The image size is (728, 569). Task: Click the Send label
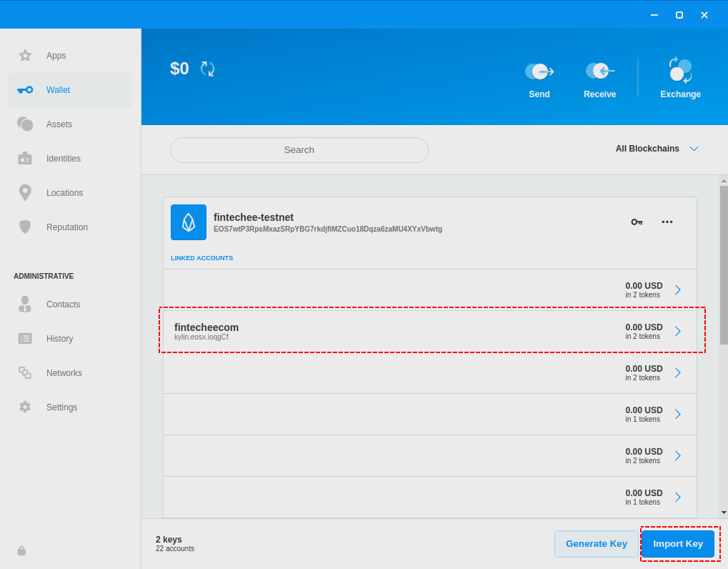(x=539, y=94)
